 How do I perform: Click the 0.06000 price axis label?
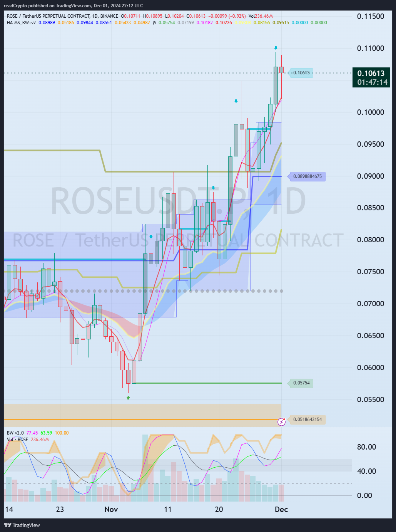(371, 368)
